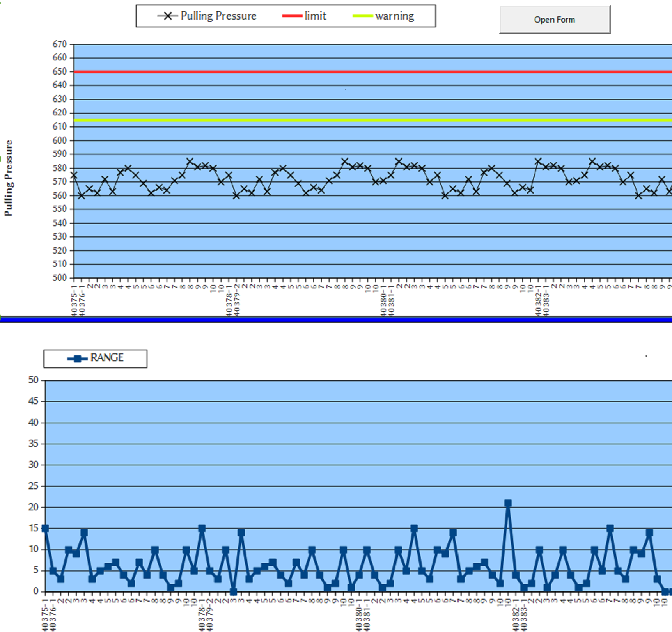Click the 40378-1 label under range chart

[x=202, y=614]
